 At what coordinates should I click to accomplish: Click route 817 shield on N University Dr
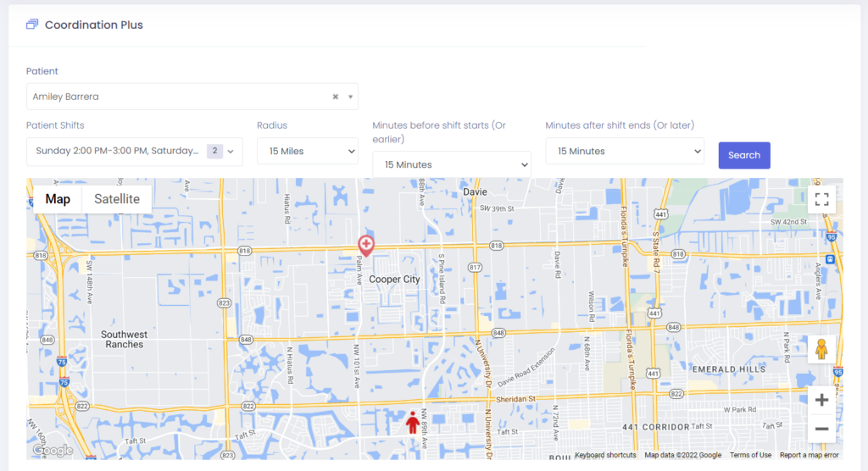point(475,268)
